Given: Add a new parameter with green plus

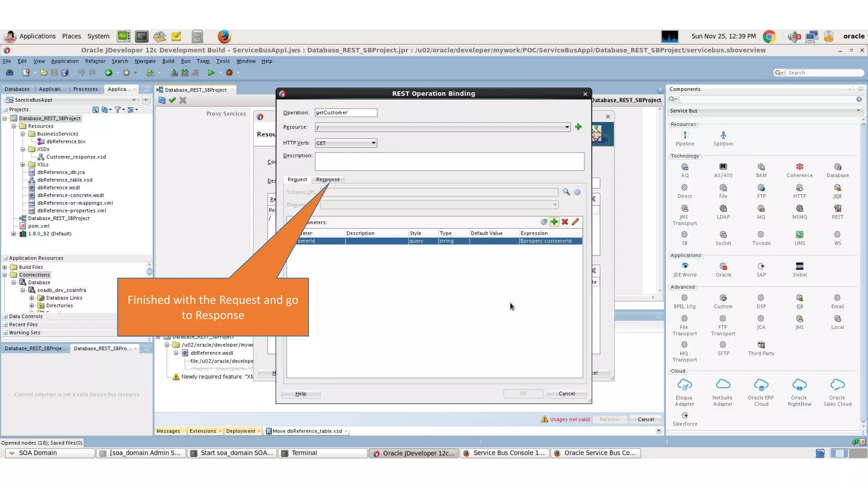Looking at the screenshot, I should [x=554, y=222].
